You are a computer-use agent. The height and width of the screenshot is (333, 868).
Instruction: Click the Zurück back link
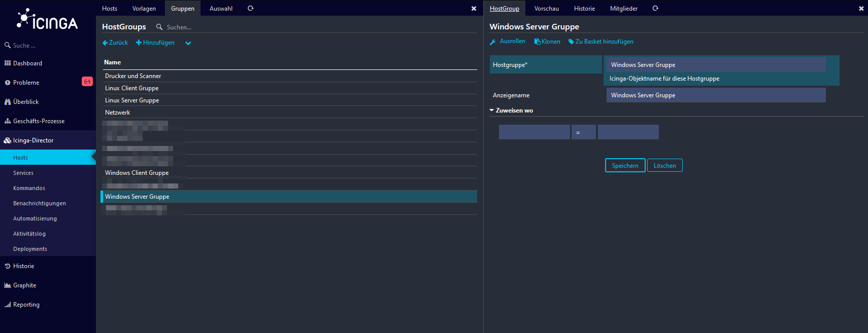[115, 43]
